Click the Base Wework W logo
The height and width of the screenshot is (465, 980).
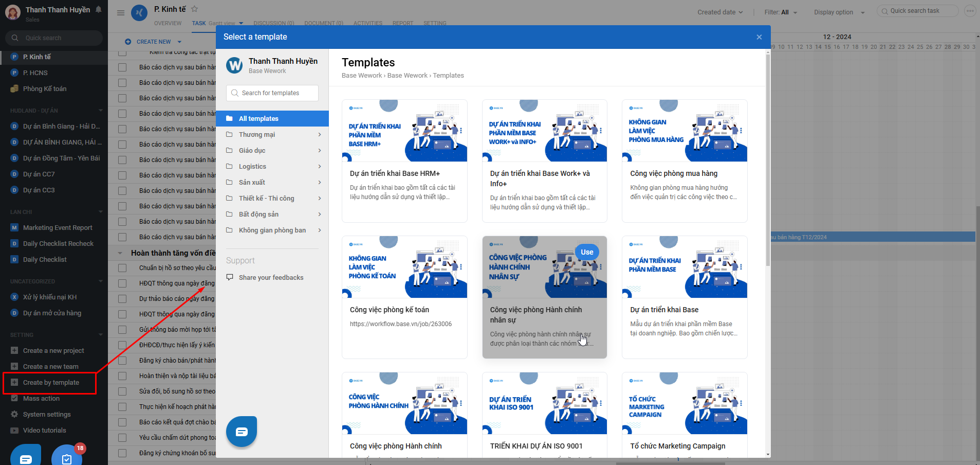pos(235,65)
